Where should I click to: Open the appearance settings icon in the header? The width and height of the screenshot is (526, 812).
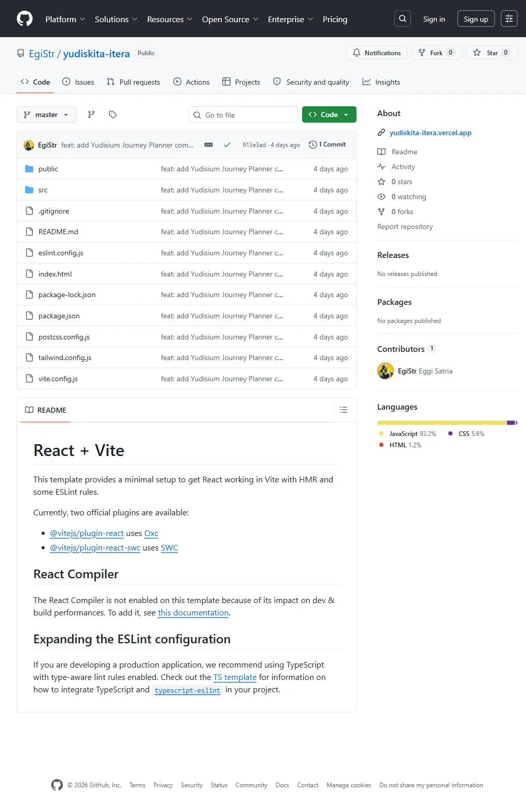pos(509,19)
